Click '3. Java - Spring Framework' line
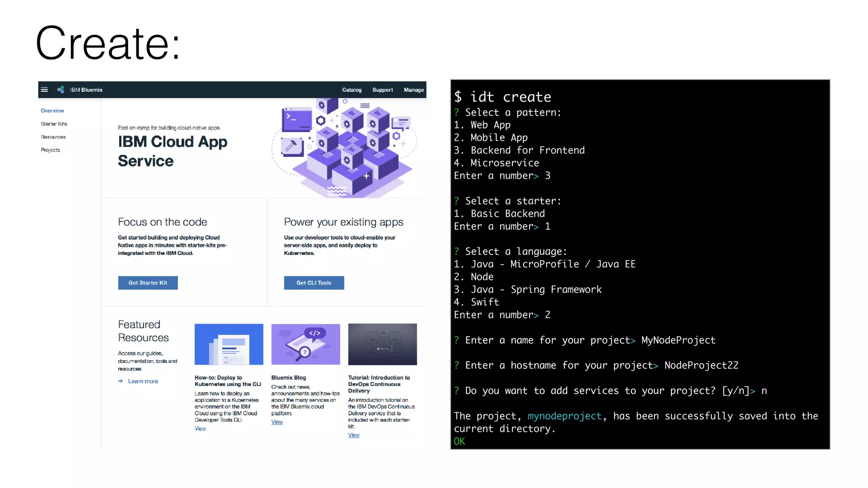 coord(528,289)
